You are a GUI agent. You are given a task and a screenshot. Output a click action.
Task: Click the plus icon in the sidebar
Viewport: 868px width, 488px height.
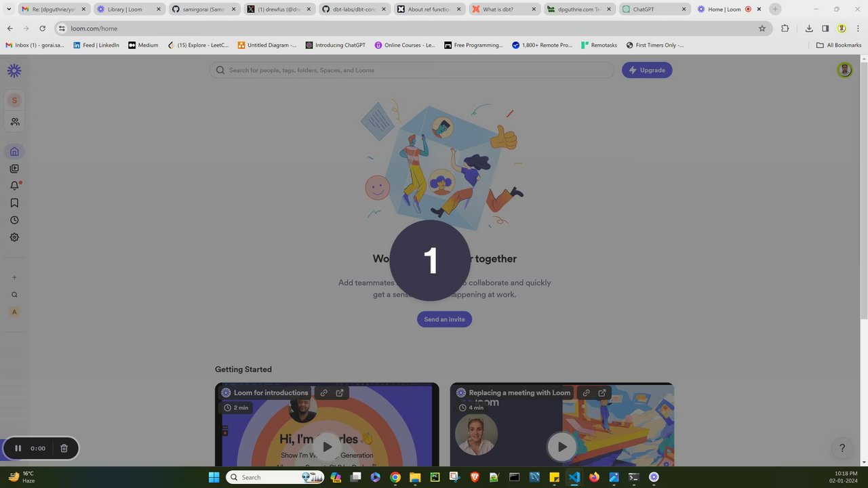(14, 277)
